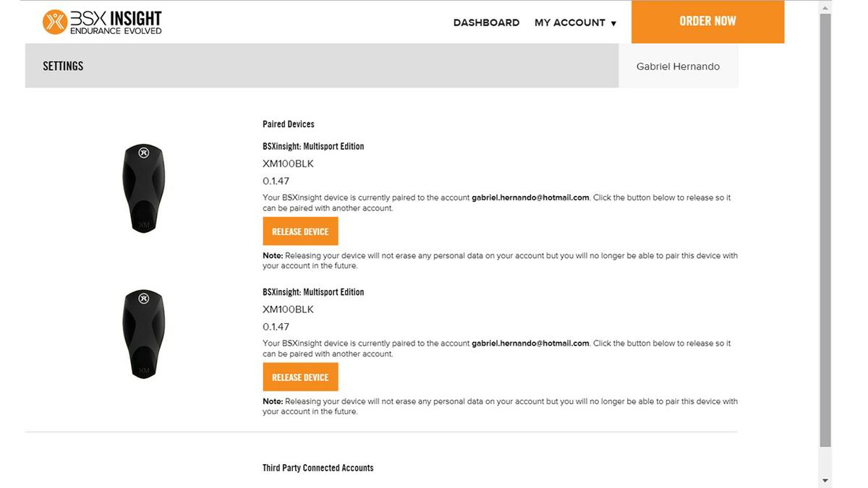
Task: Click the orange BSX Insight logo icon
Action: click(55, 22)
